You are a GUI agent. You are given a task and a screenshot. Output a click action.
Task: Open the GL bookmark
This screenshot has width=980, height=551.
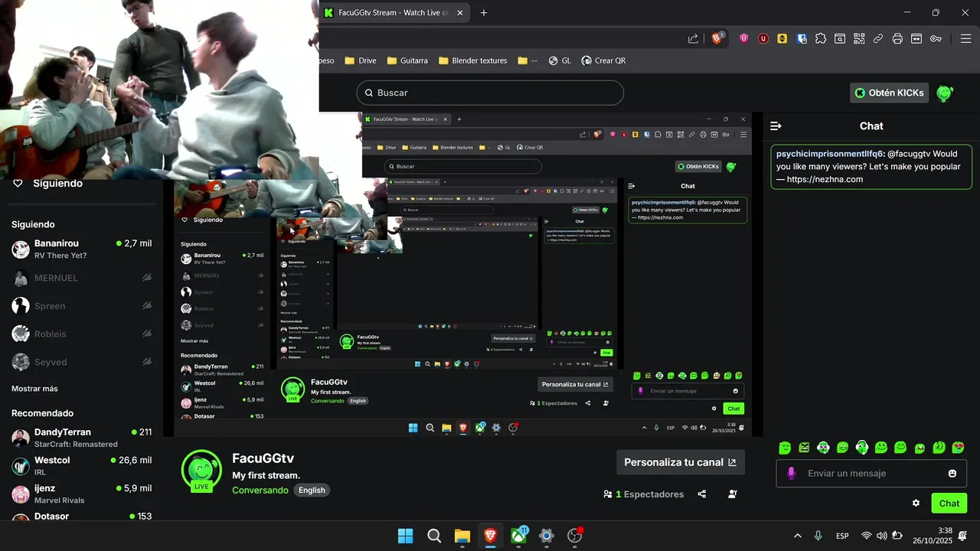pos(560,60)
